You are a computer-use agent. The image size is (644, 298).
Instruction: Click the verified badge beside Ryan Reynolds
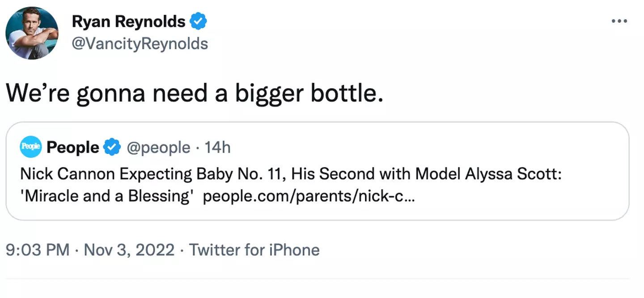(198, 21)
